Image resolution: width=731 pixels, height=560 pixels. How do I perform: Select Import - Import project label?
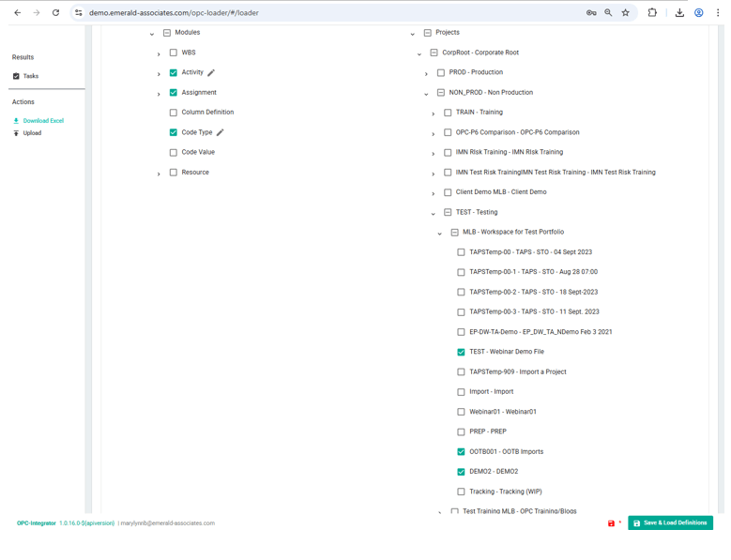pyautogui.click(x=492, y=392)
